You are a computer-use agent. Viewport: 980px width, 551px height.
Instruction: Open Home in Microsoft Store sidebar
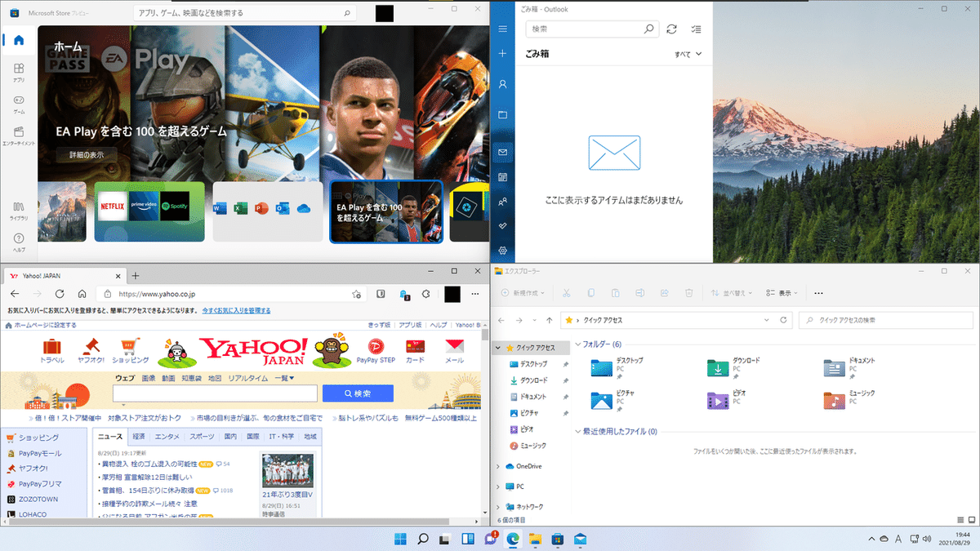(x=19, y=40)
